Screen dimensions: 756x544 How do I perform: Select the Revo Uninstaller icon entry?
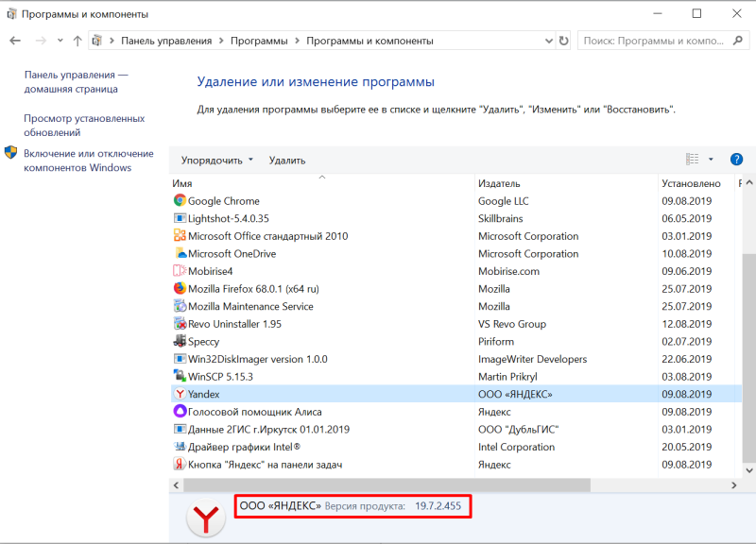pyautogui.click(x=180, y=323)
